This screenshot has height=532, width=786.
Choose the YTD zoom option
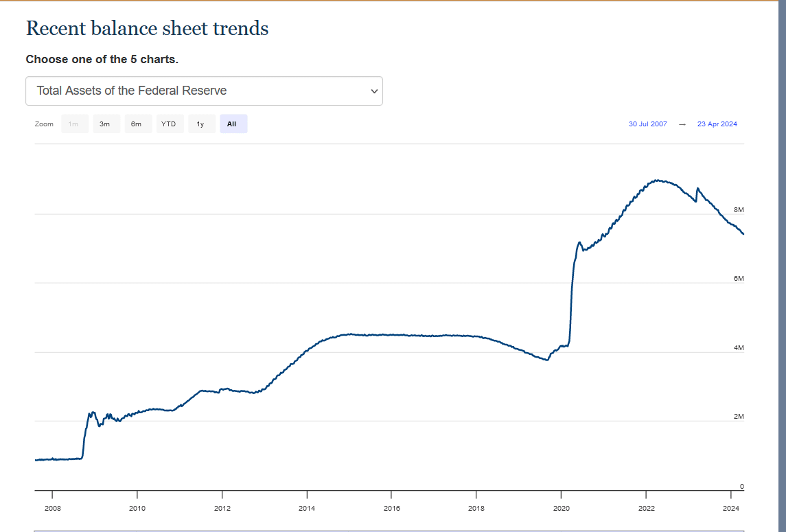170,124
